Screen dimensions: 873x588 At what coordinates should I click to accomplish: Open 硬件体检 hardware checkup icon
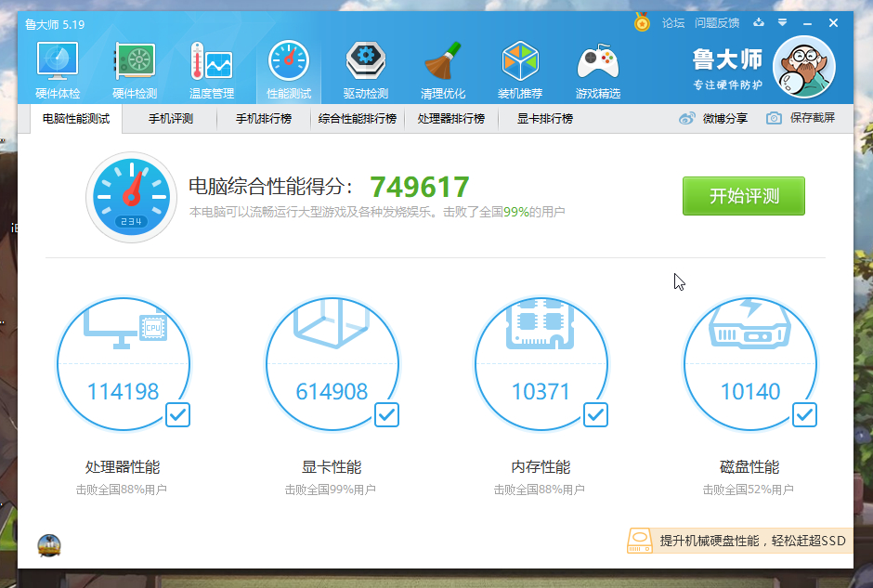[x=58, y=61]
